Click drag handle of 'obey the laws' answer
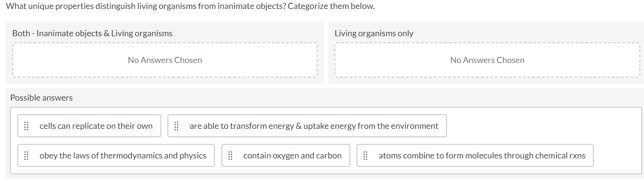 (26, 156)
